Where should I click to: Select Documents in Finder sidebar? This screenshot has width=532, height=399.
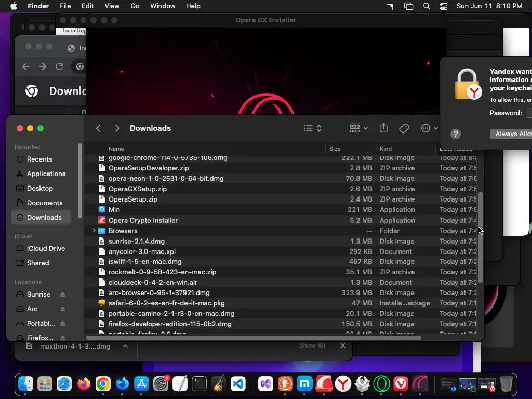tap(41, 203)
